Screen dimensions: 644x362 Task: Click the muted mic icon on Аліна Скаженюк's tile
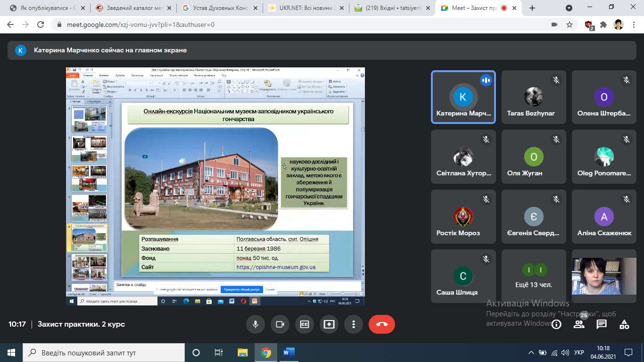tap(627, 199)
